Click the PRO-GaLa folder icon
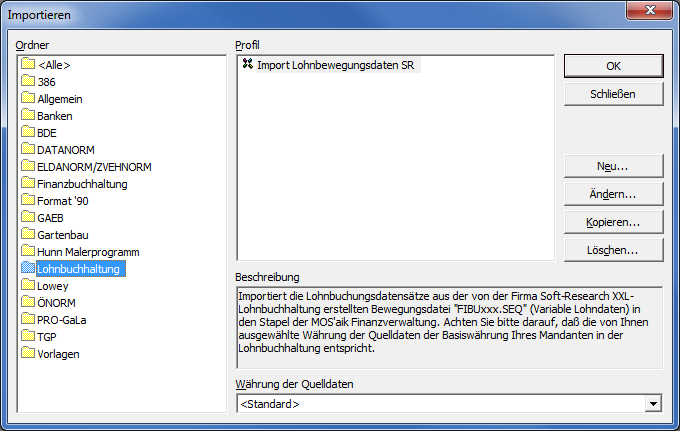The height and width of the screenshot is (431, 680). pos(28,319)
